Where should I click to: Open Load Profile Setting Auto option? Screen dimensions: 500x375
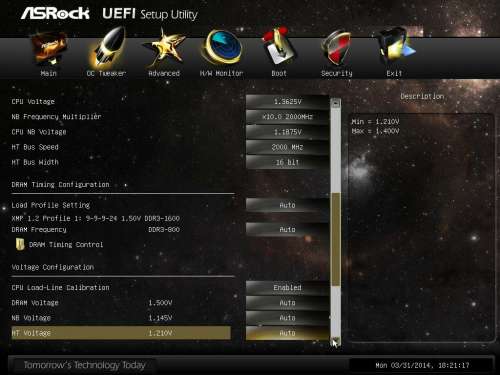click(x=287, y=205)
